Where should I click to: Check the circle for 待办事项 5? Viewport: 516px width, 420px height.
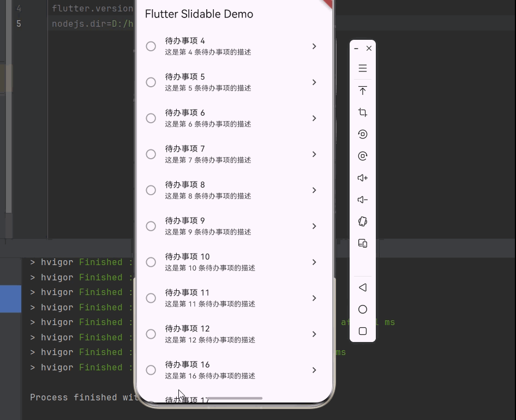point(151,82)
